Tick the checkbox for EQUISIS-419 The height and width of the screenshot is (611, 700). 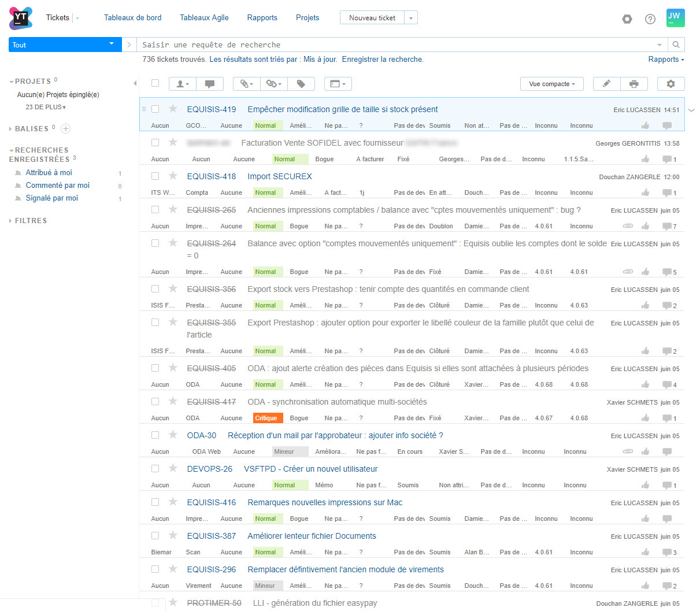pyautogui.click(x=155, y=109)
